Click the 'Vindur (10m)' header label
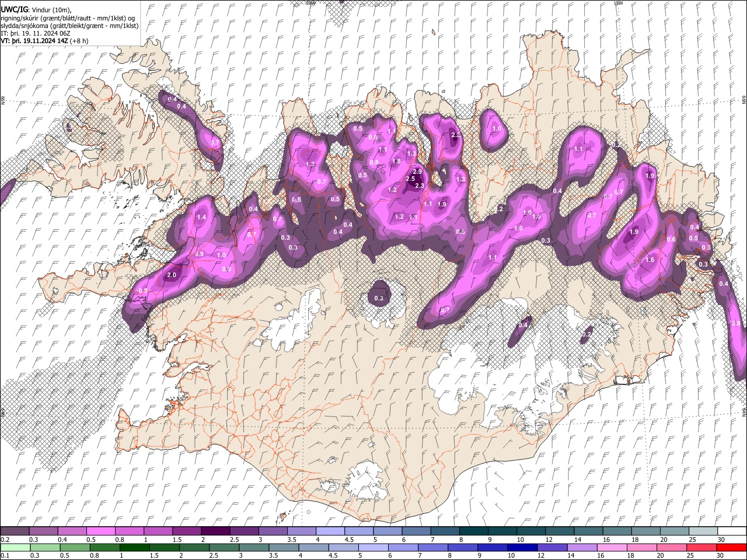This screenshot has height=560, width=747. tap(52, 10)
